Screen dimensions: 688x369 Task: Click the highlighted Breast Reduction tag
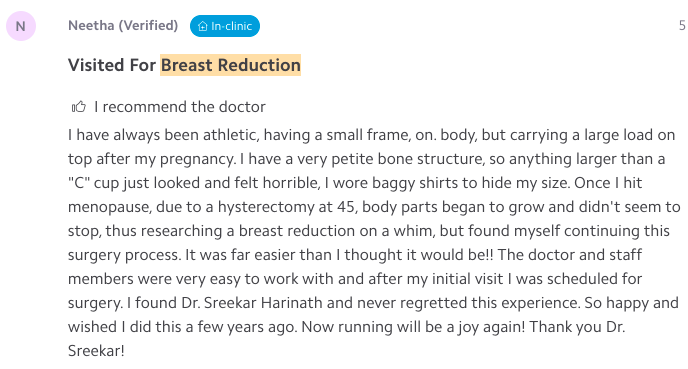pyautogui.click(x=230, y=65)
